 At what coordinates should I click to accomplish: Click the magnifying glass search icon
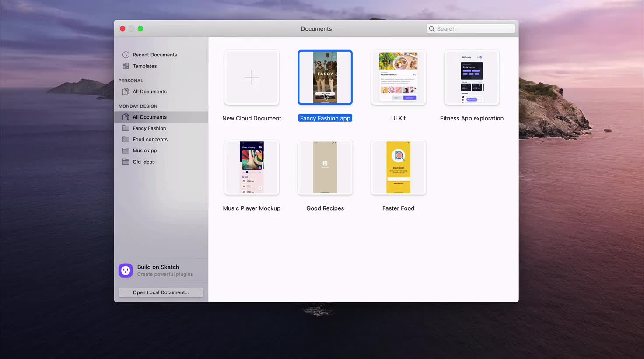coord(432,29)
